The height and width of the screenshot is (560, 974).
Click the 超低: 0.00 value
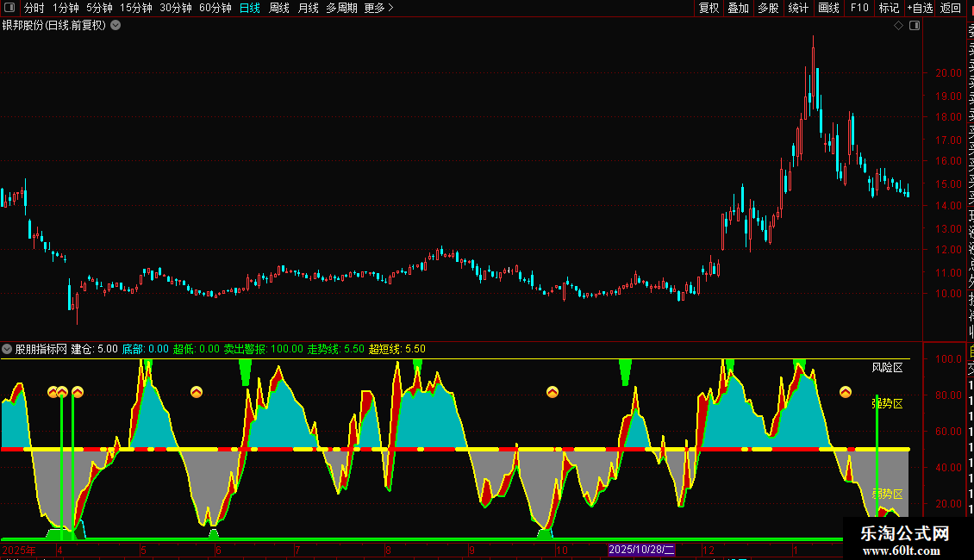pos(197,349)
